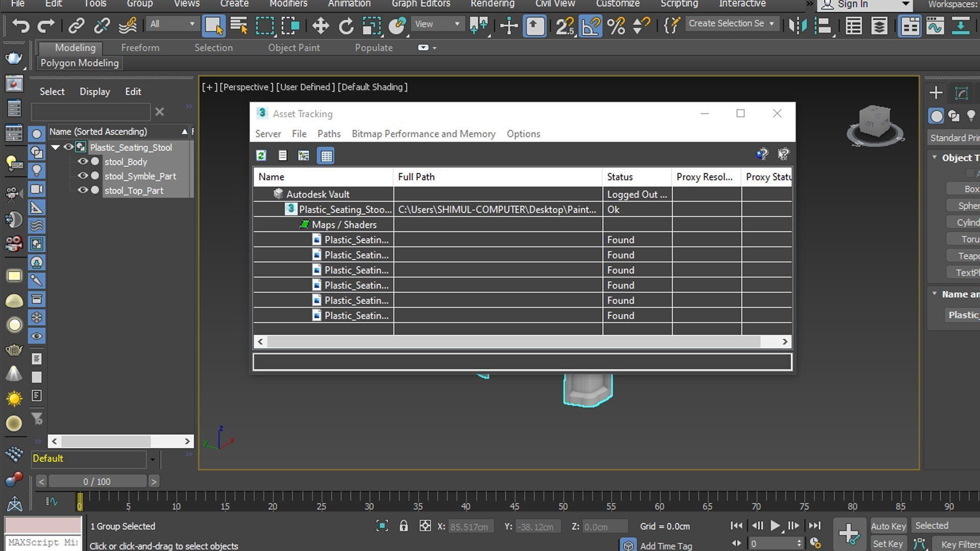The image size is (980, 551).
Task: Hide stool_Body with its eye icon
Action: (x=82, y=161)
